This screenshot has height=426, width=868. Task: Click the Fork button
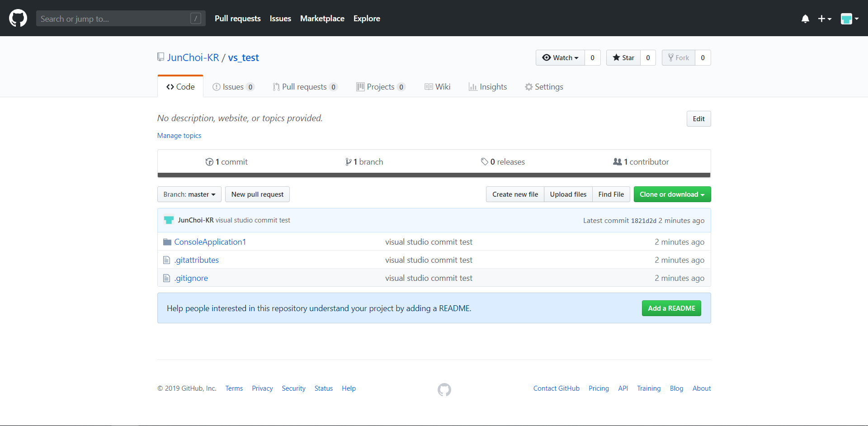click(x=678, y=57)
